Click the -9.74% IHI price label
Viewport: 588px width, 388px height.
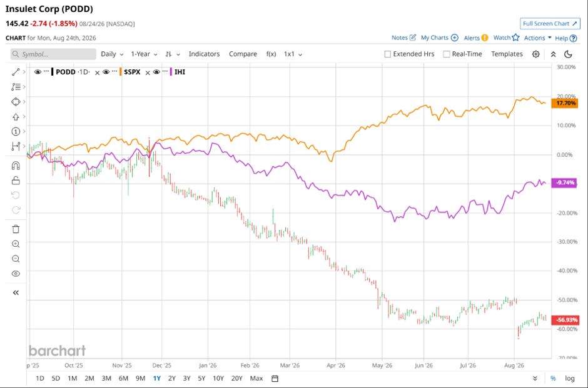pyautogui.click(x=565, y=183)
